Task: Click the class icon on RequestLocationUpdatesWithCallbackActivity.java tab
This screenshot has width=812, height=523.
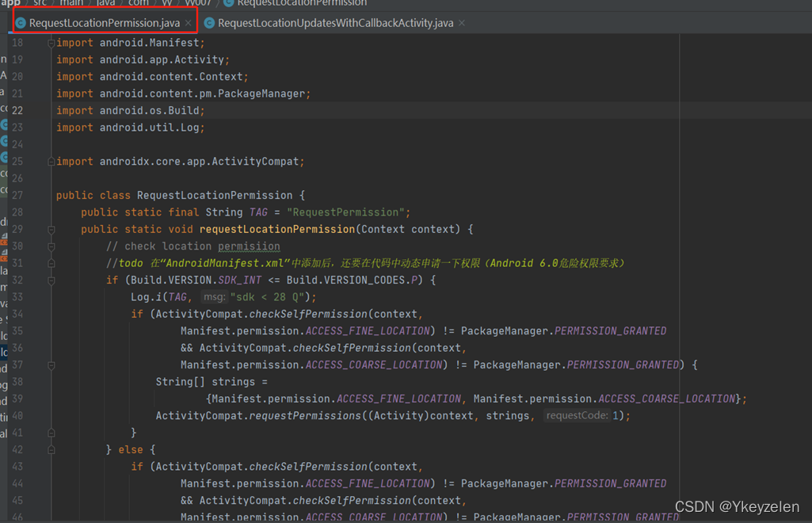Action: tap(209, 23)
